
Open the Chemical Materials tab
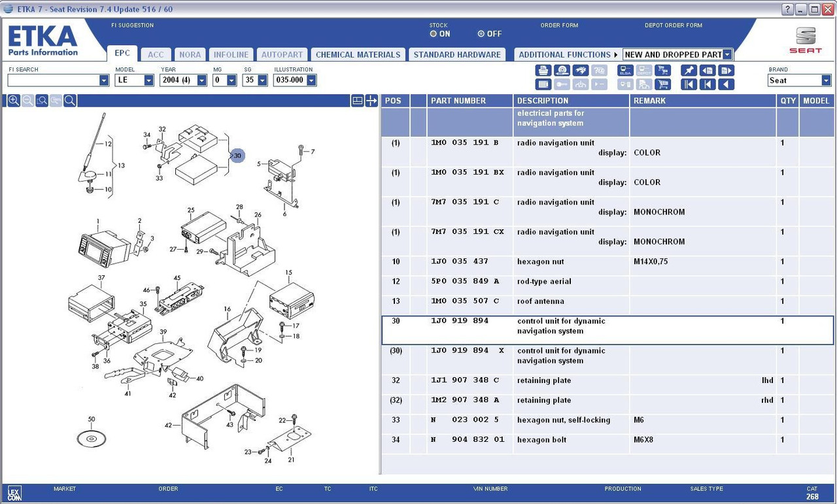(358, 55)
